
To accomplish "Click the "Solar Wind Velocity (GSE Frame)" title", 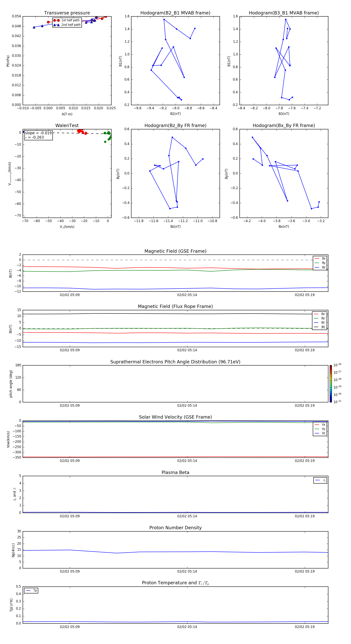I will coord(175,417).
